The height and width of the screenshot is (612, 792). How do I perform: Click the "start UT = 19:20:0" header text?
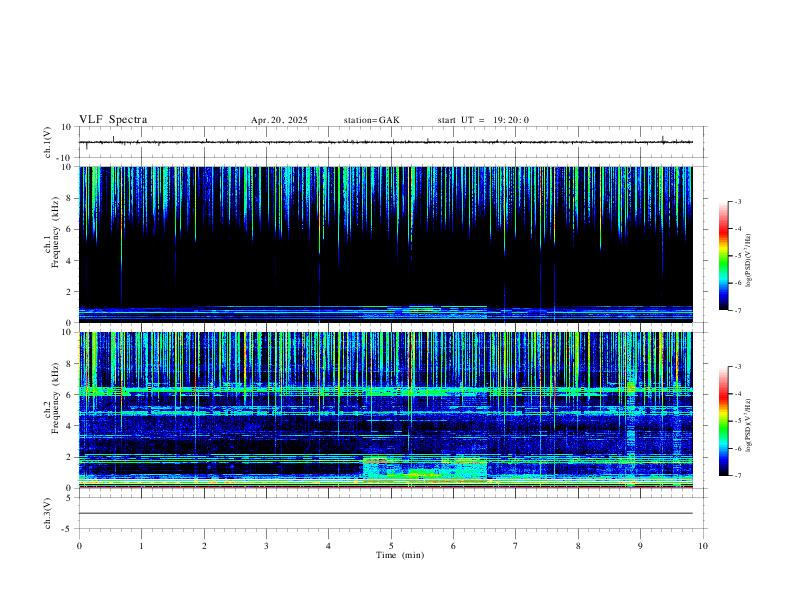(483, 120)
